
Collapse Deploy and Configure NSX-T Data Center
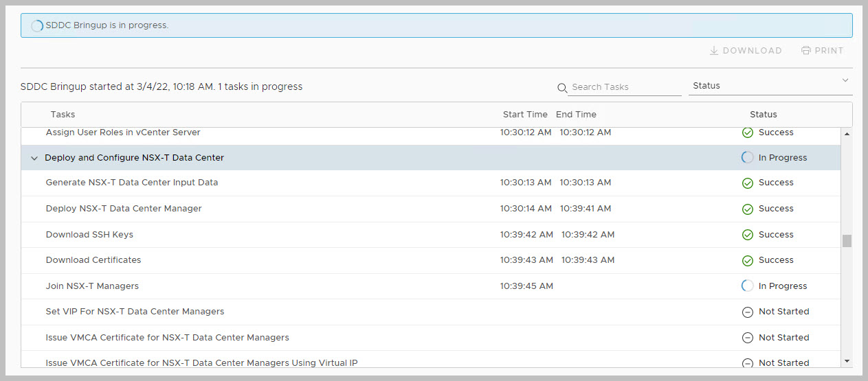(34, 158)
